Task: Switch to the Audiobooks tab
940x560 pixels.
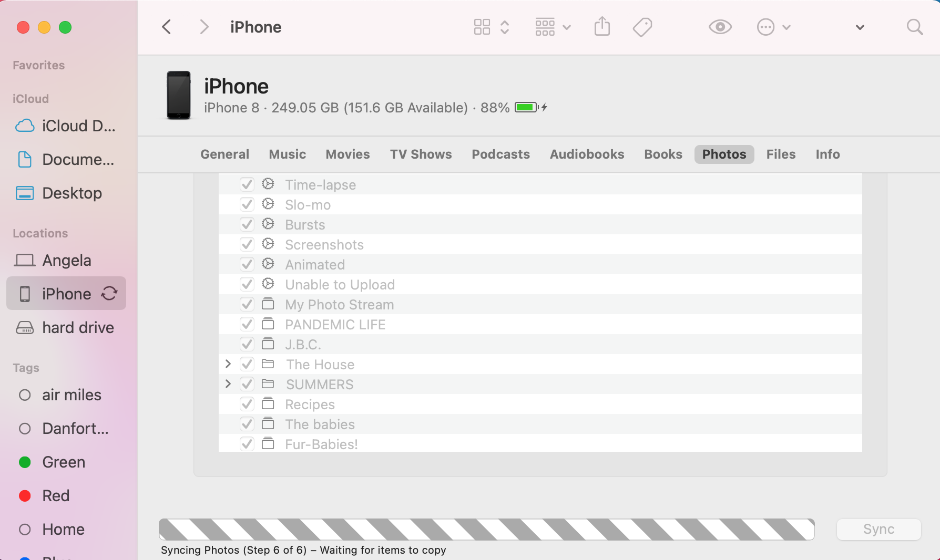Action: (587, 154)
